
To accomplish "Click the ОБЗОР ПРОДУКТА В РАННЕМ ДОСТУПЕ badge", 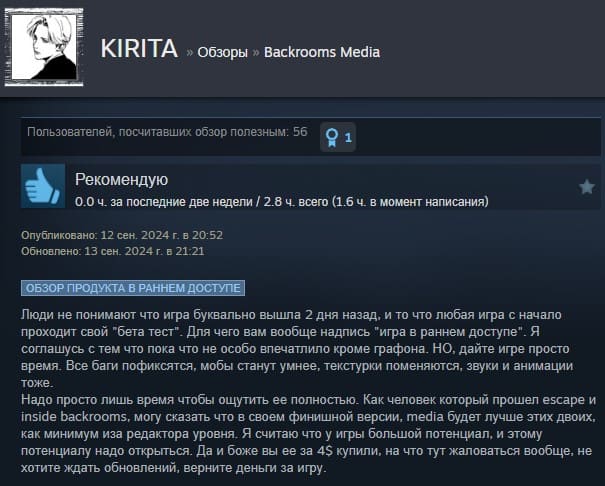I will pos(133,288).
